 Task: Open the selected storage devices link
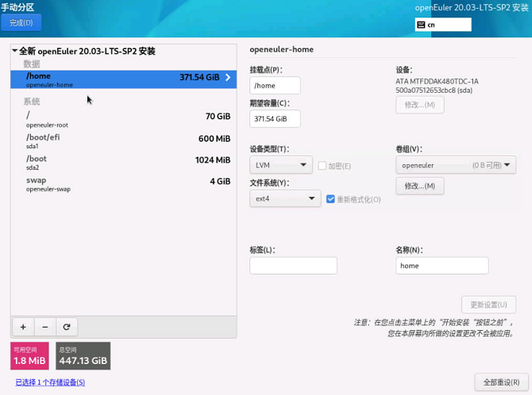[x=50, y=382]
